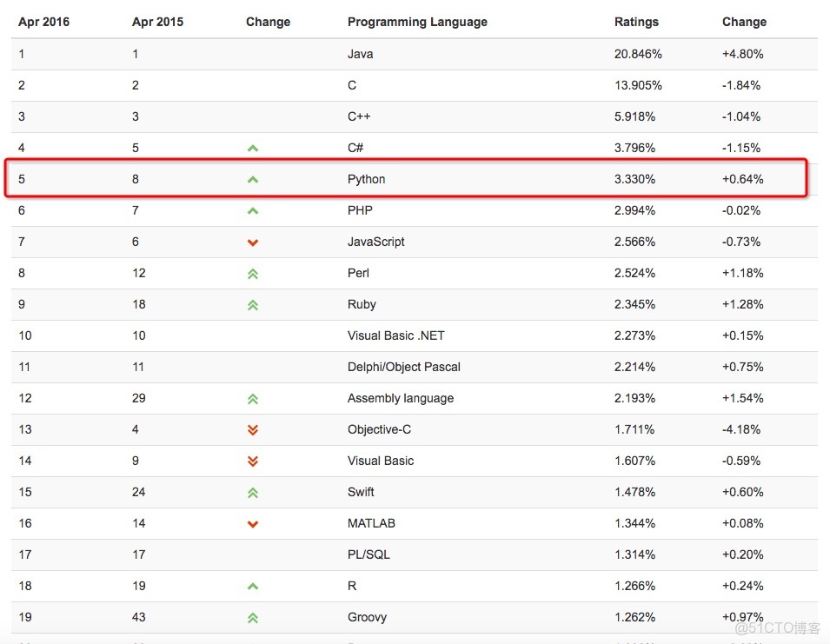The height and width of the screenshot is (644, 830).
Task: Click the Ratings column header
Action: (x=636, y=22)
